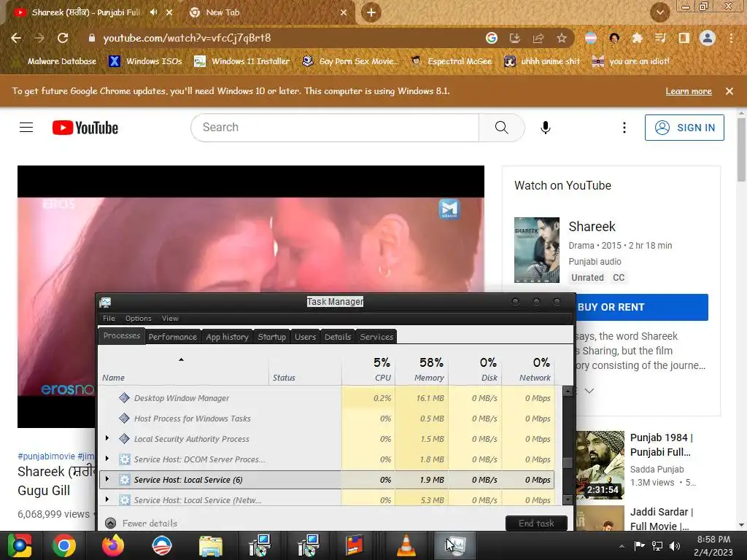Click the YouTube SIGN IN button
Image resolution: width=747 pixels, height=560 pixels.
tap(684, 128)
